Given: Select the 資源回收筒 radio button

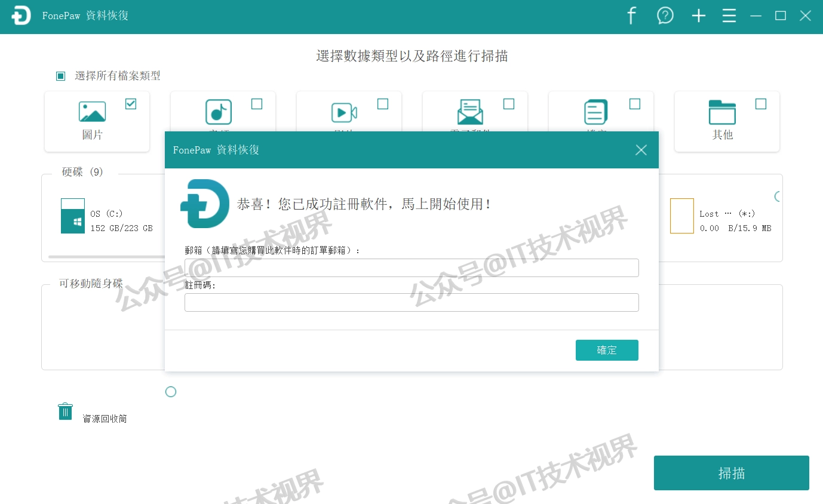Looking at the screenshot, I should pyautogui.click(x=171, y=392).
